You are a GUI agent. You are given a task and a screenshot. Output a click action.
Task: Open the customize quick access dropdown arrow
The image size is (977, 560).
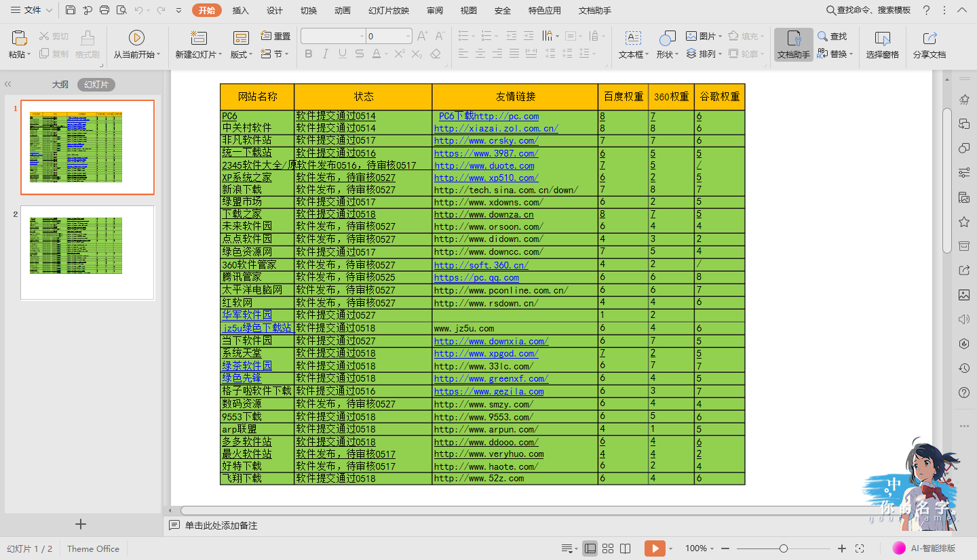[178, 10]
